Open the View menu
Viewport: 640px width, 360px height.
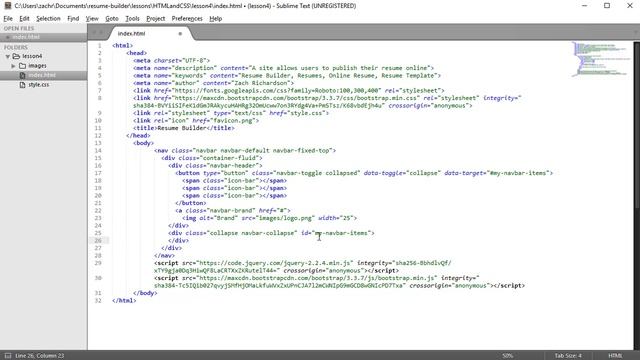[x=92, y=18]
